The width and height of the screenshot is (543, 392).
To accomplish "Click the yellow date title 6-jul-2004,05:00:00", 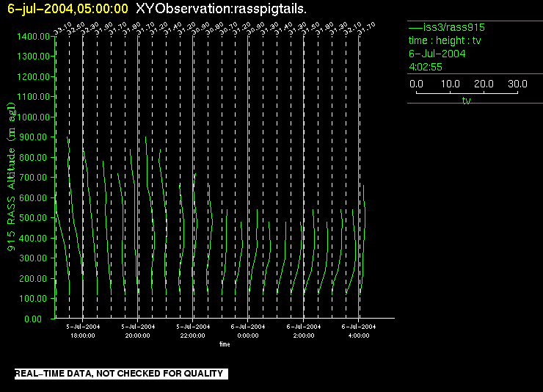I will pos(68,9).
